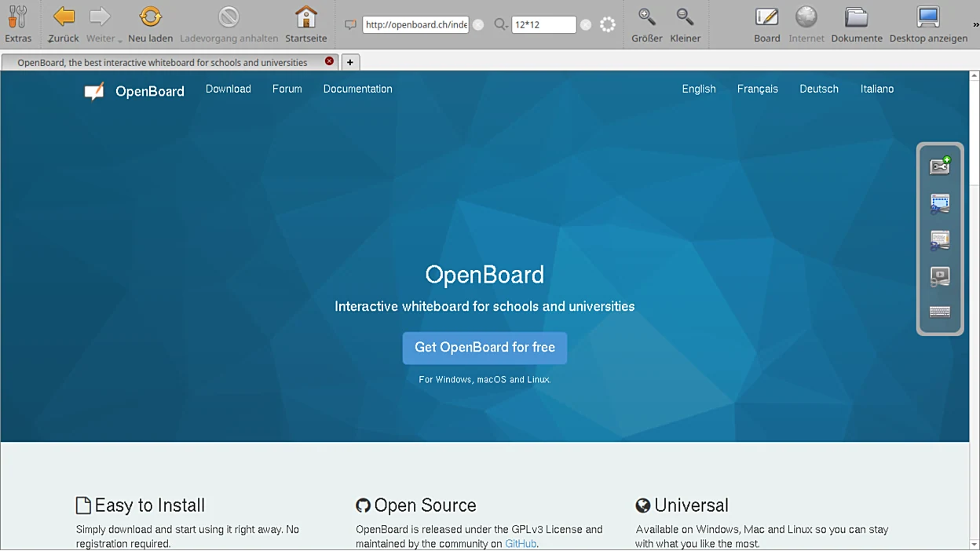980x551 pixels.
Task: Clear the 12*12 search field
Action: click(x=585, y=25)
